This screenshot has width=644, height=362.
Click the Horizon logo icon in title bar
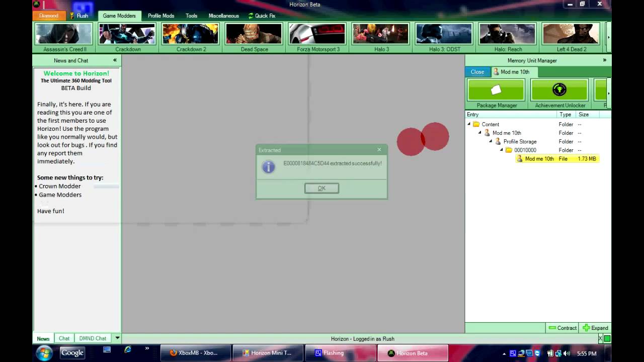coord(37,4)
